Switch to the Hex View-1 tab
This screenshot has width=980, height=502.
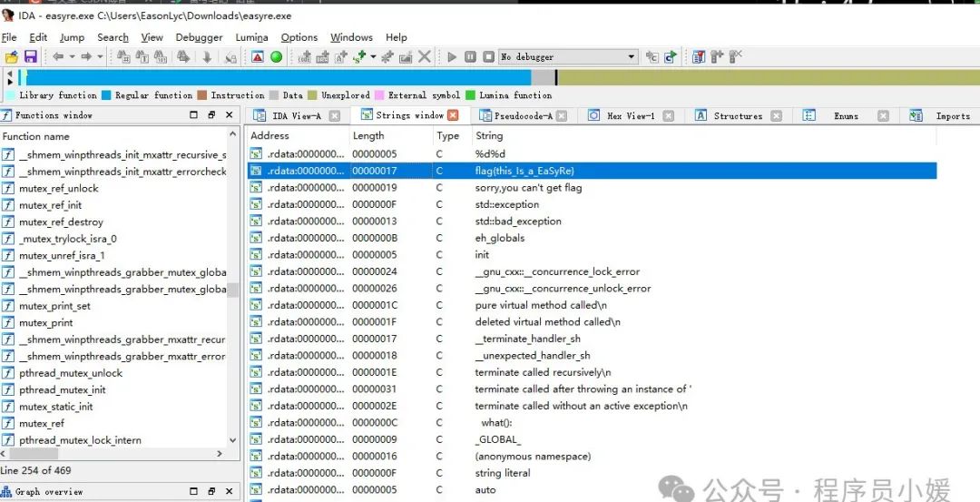(x=631, y=115)
